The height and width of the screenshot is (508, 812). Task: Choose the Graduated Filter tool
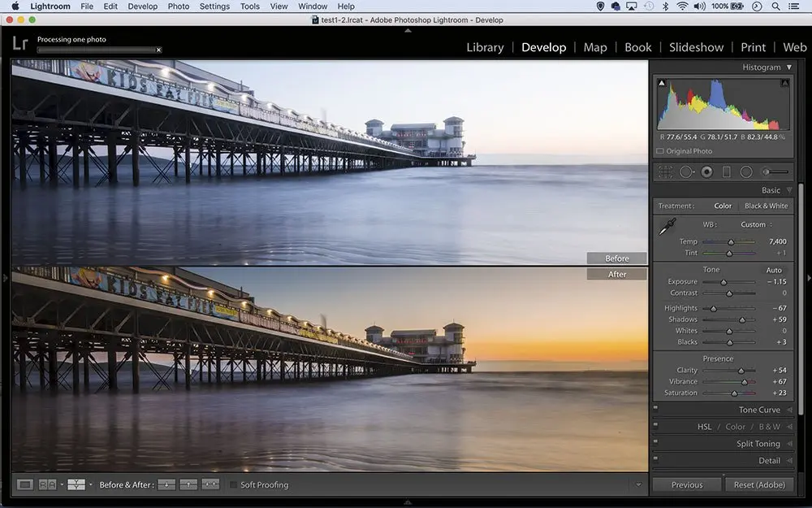click(x=727, y=172)
